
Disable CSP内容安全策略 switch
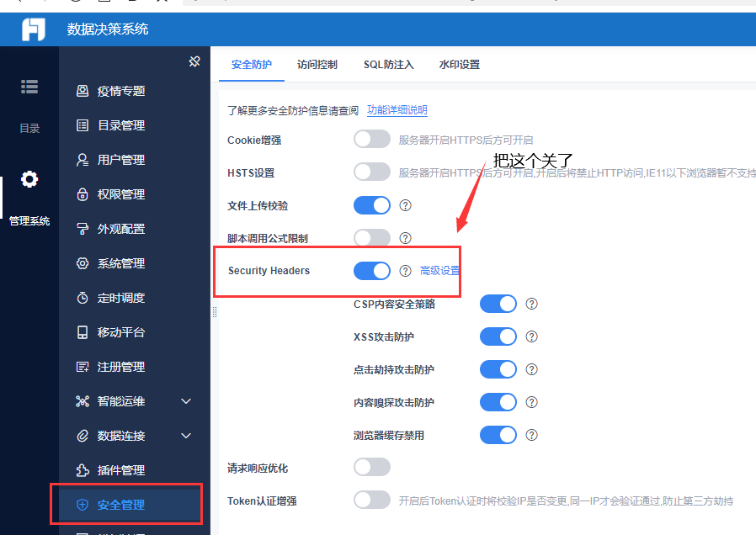tap(498, 304)
